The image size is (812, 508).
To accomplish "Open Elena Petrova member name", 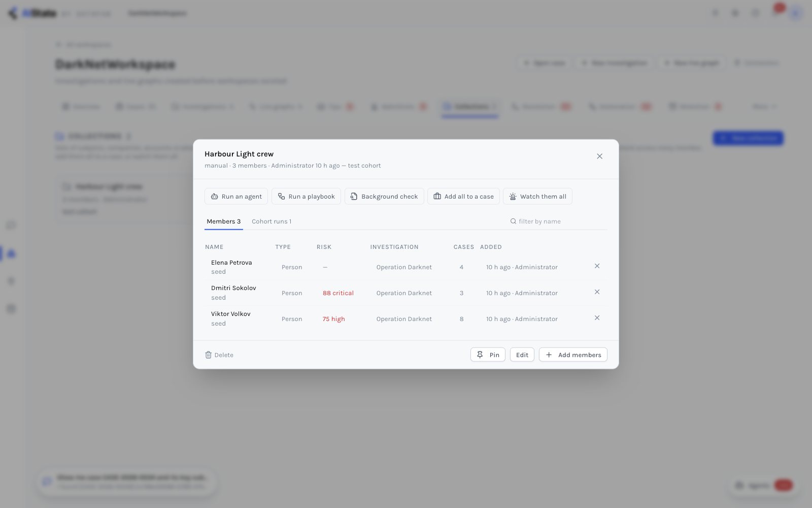I will pos(231,263).
